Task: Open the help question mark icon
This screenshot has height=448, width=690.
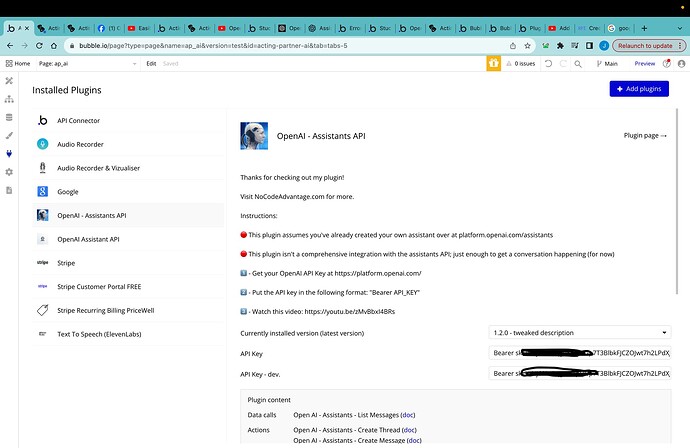Action: (667, 63)
